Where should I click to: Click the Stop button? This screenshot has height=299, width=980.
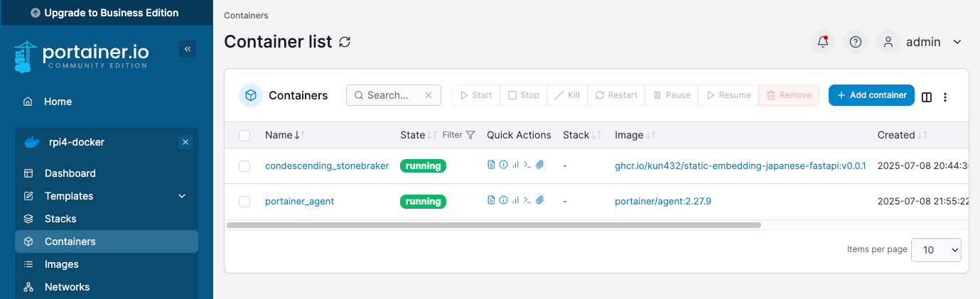click(x=523, y=95)
